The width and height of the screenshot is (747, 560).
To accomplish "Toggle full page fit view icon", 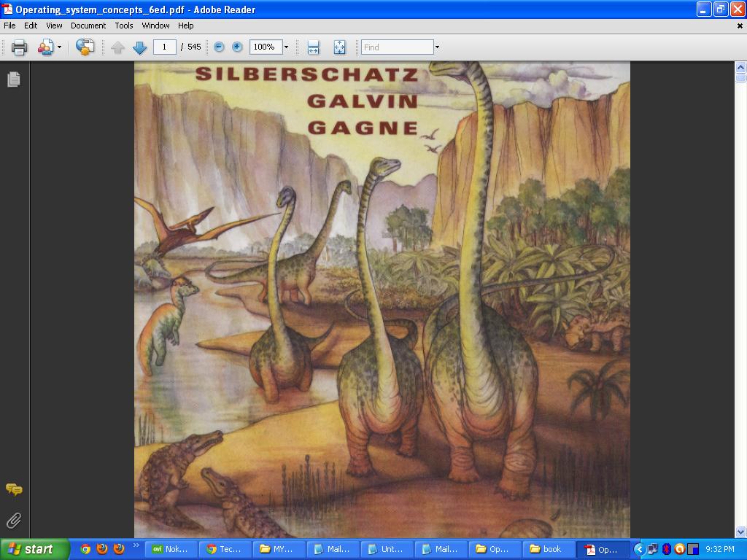I will pos(339,47).
